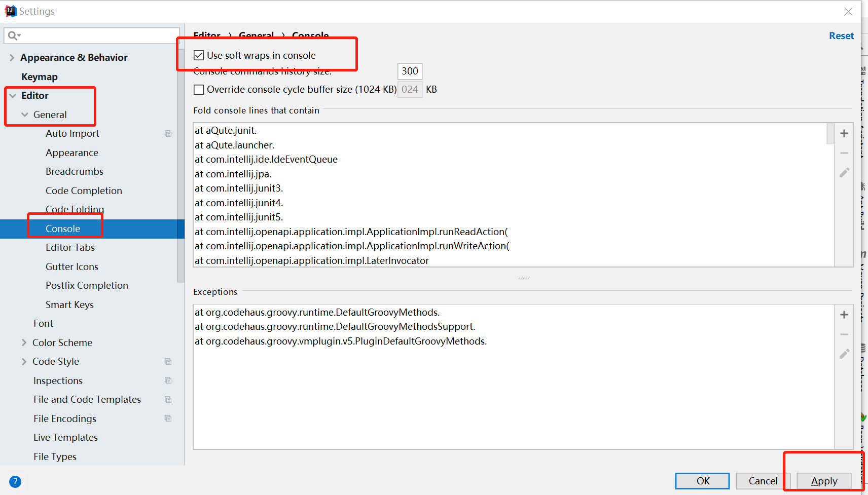Select Appearance under General

tap(72, 153)
